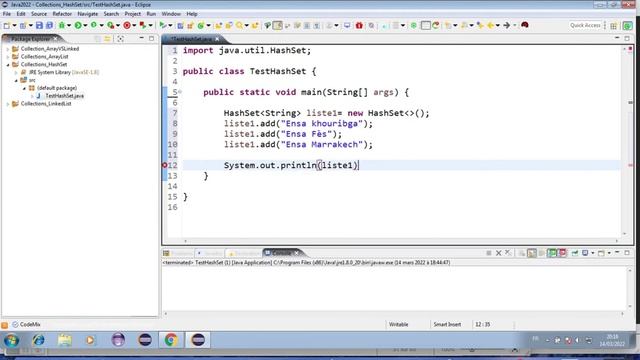Click Remove Launch X icon in Console

(498, 253)
